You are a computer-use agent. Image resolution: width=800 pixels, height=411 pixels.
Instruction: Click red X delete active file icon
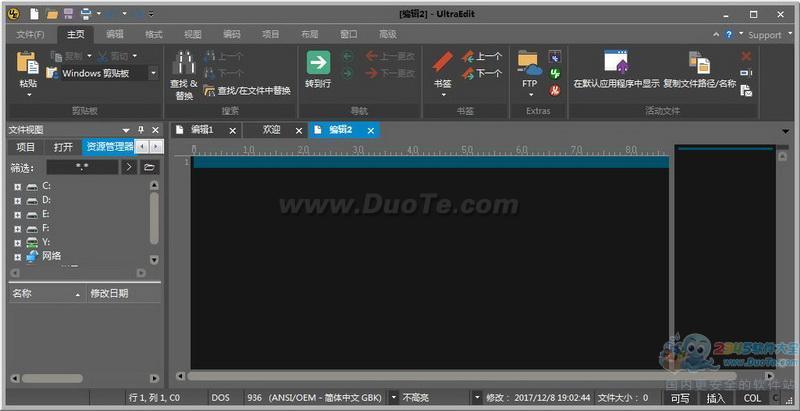[x=746, y=56]
